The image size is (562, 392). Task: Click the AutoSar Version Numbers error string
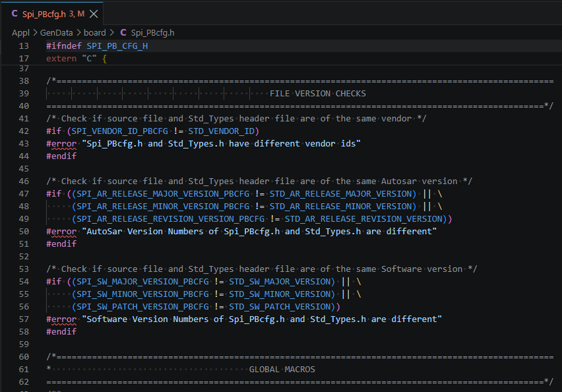(259, 232)
